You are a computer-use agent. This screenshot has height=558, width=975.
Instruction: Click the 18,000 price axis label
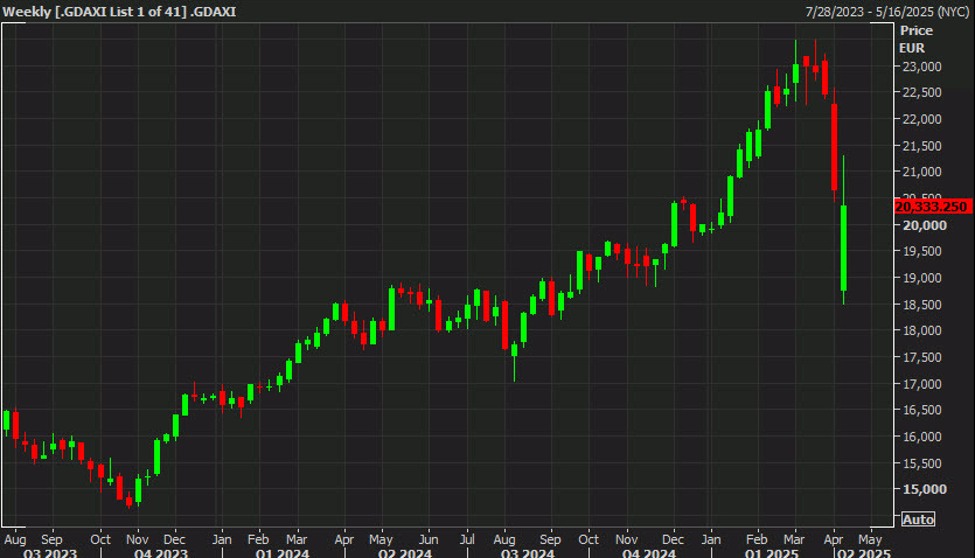[923, 331]
